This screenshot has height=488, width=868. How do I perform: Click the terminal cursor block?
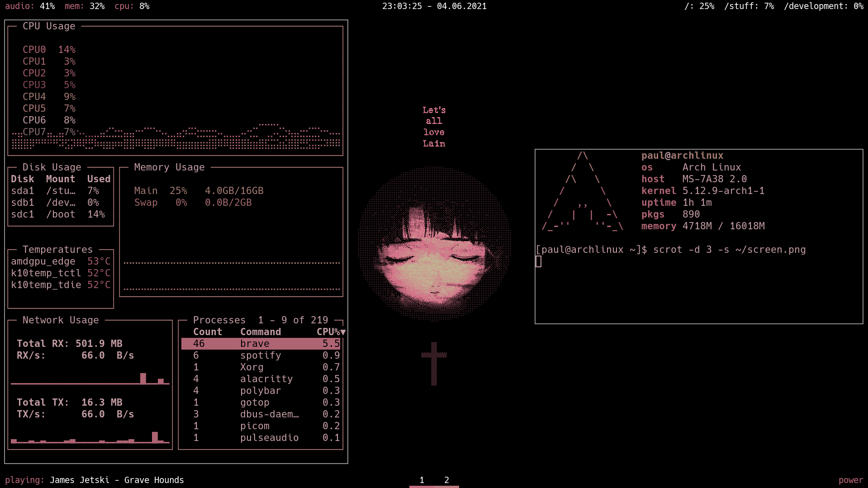[x=538, y=261]
